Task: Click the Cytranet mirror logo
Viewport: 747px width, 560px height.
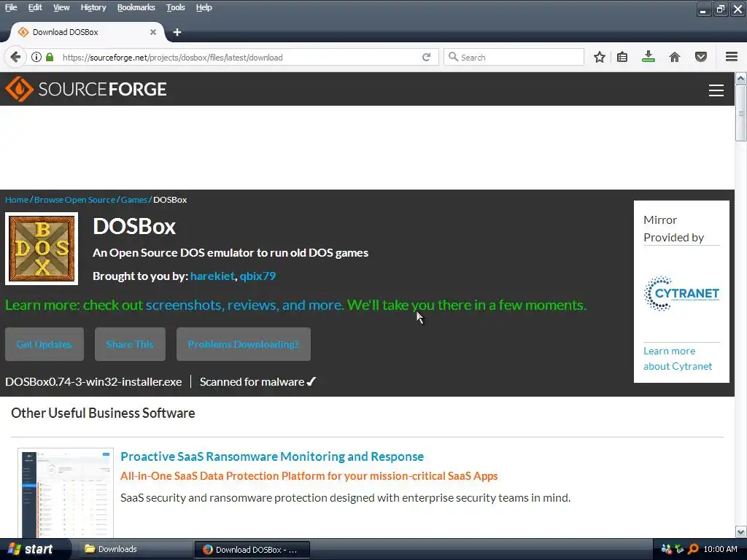Action: coord(681,293)
